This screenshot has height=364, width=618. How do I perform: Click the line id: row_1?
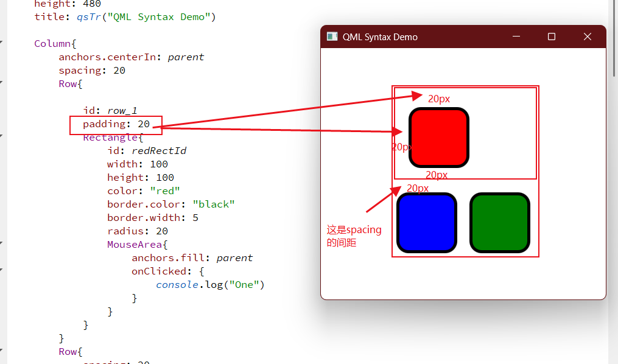point(110,111)
